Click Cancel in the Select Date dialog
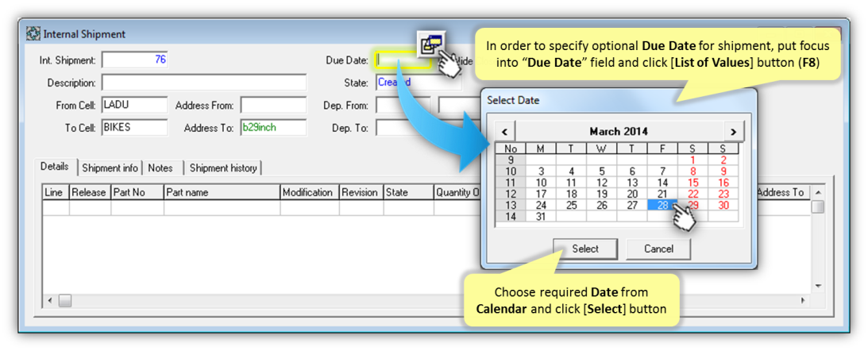Screen dimensions: 868x351 coord(658,249)
